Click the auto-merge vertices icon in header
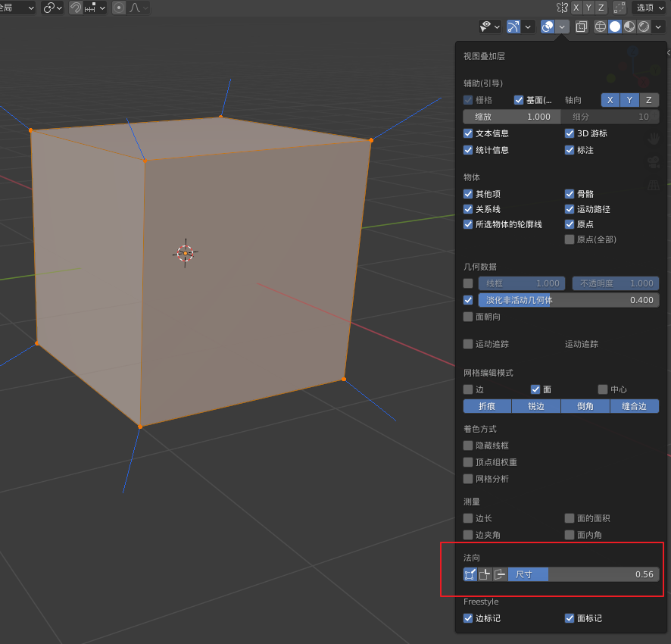 point(620,8)
